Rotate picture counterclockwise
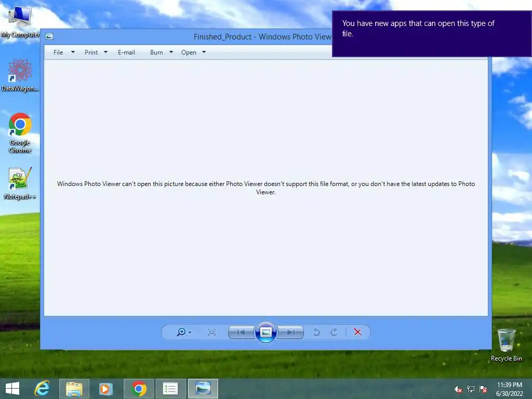The height and width of the screenshot is (399, 532). 316,332
